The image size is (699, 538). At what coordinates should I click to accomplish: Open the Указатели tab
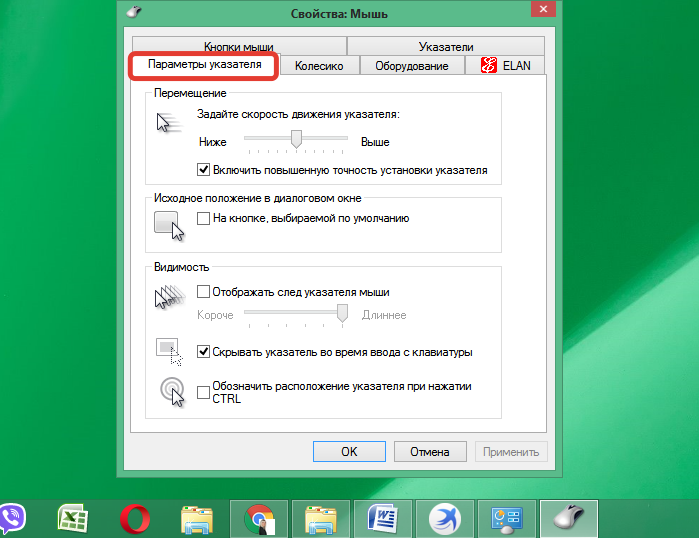click(446, 46)
